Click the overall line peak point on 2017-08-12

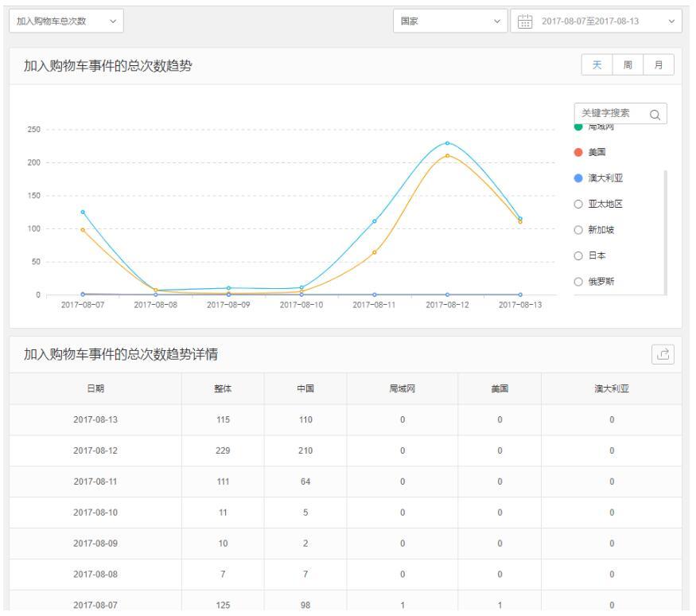pos(447,143)
